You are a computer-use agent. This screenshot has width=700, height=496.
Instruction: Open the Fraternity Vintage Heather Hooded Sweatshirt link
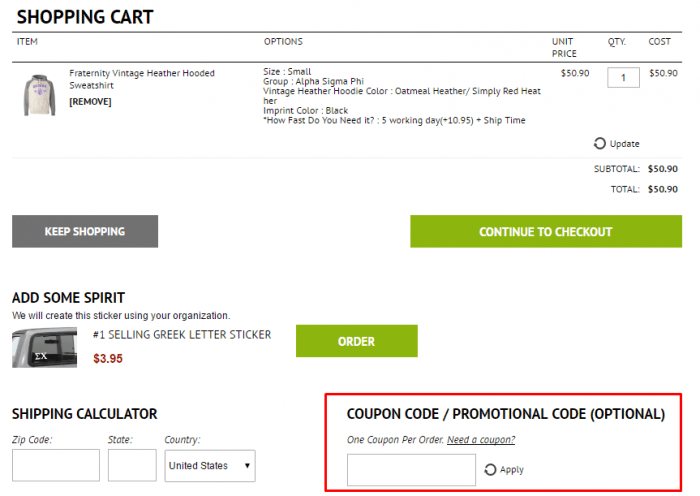141,79
